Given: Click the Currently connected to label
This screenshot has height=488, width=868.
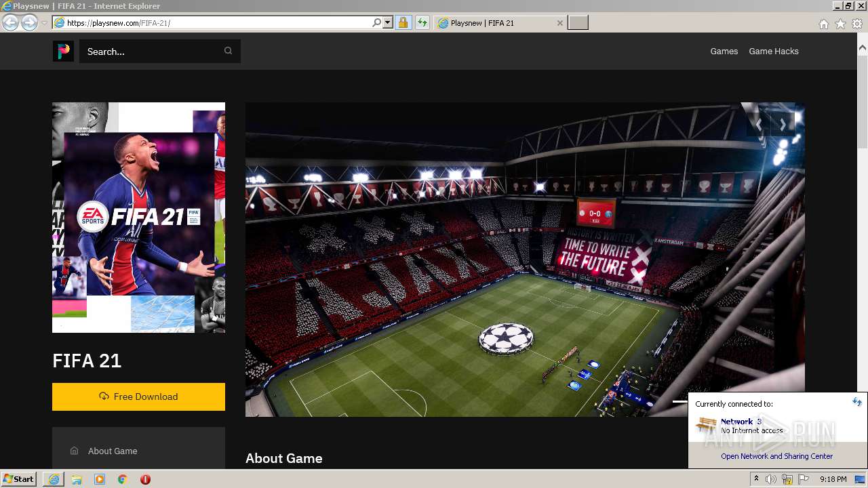Looking at the screenshot, I should tap(734, 404).
